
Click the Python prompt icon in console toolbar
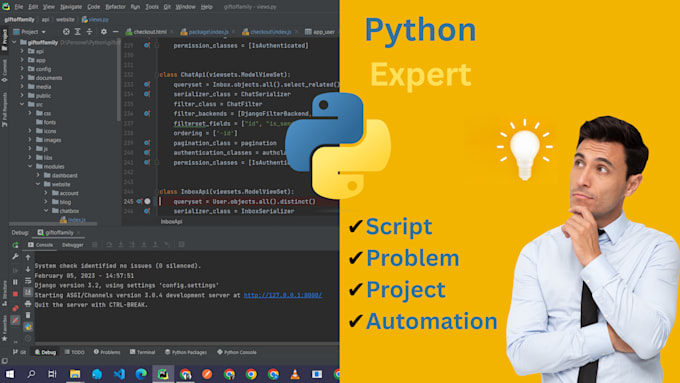click(28, 327)
